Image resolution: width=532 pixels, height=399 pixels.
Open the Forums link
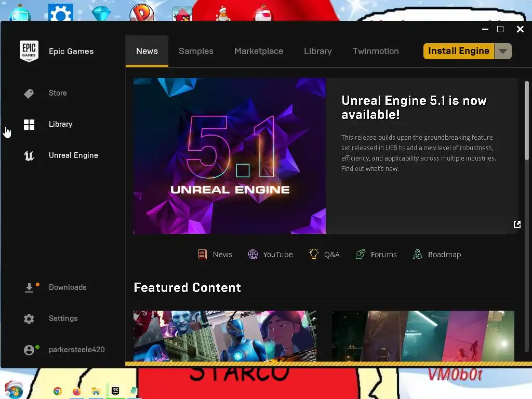384,255
